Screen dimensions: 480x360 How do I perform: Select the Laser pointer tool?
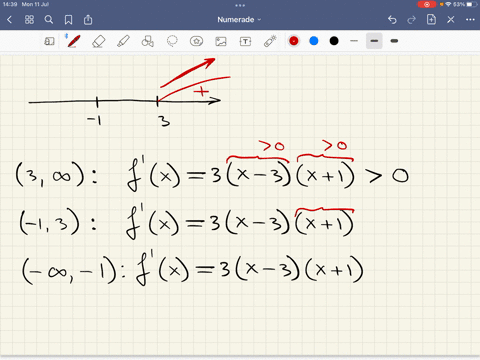(x=270, y=41)
